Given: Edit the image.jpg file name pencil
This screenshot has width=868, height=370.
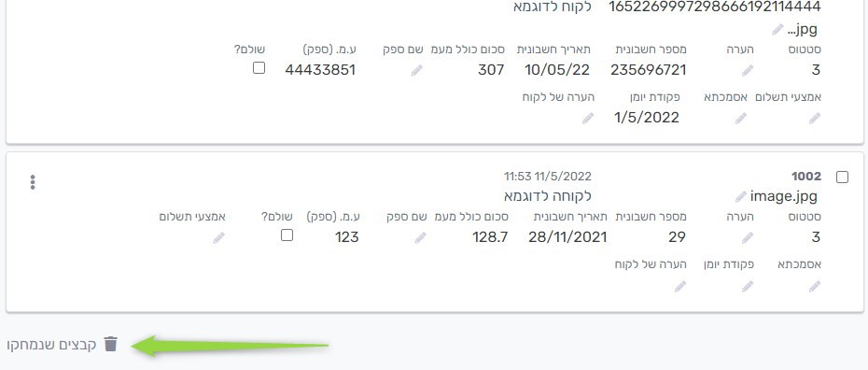Looking at the screenshot, I should pos(741,196).
